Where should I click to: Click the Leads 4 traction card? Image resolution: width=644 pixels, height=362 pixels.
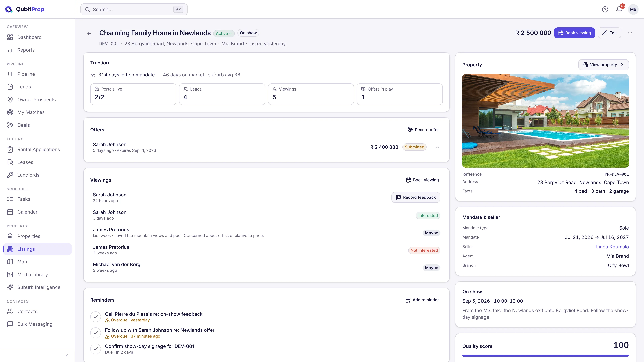(222, 94)
